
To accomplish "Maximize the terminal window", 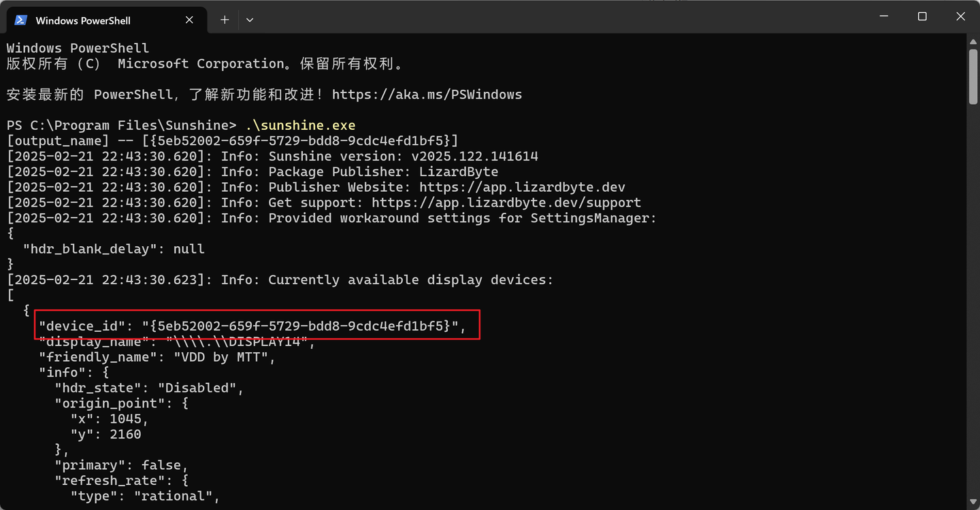I will tap(922, 16).
